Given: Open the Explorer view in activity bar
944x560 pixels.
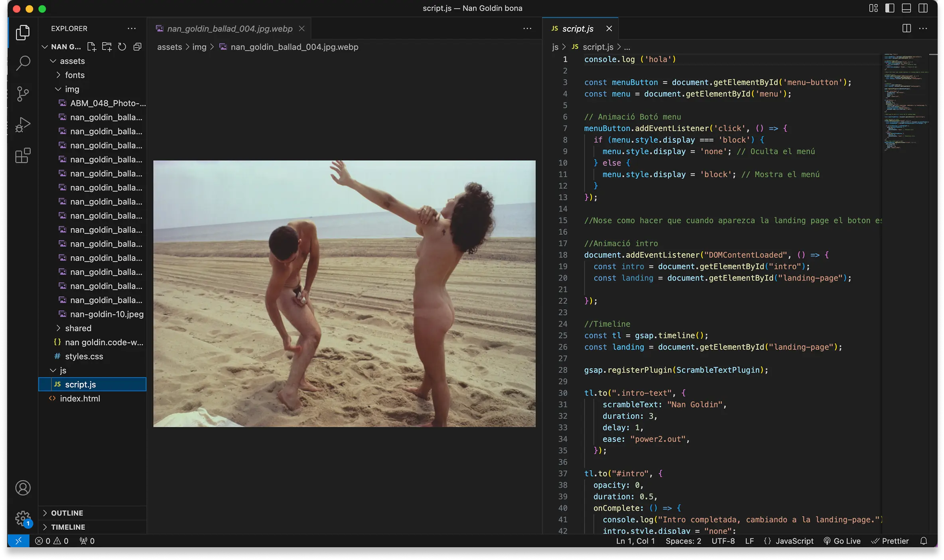Looking at the screenshot, I should pos(23,32).
